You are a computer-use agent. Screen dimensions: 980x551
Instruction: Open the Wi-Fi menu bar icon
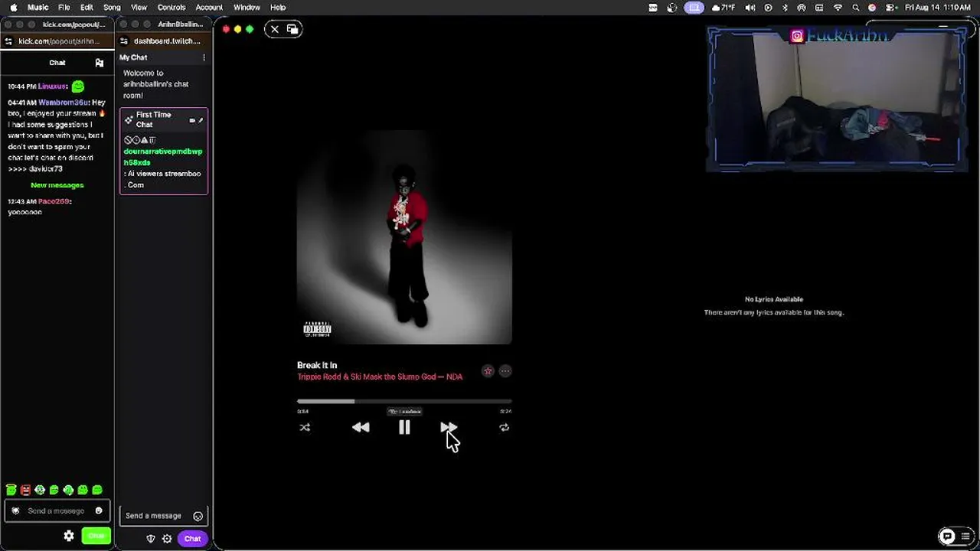tap(838, 8)
